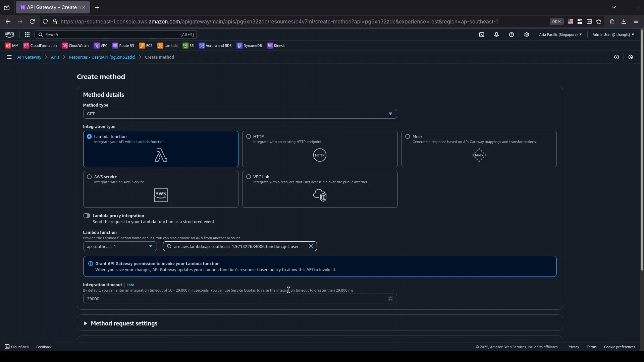Viewport: 644px width, 362px height.
Task: Open S3 from the favorites bar
Action: tap(188, 46)
